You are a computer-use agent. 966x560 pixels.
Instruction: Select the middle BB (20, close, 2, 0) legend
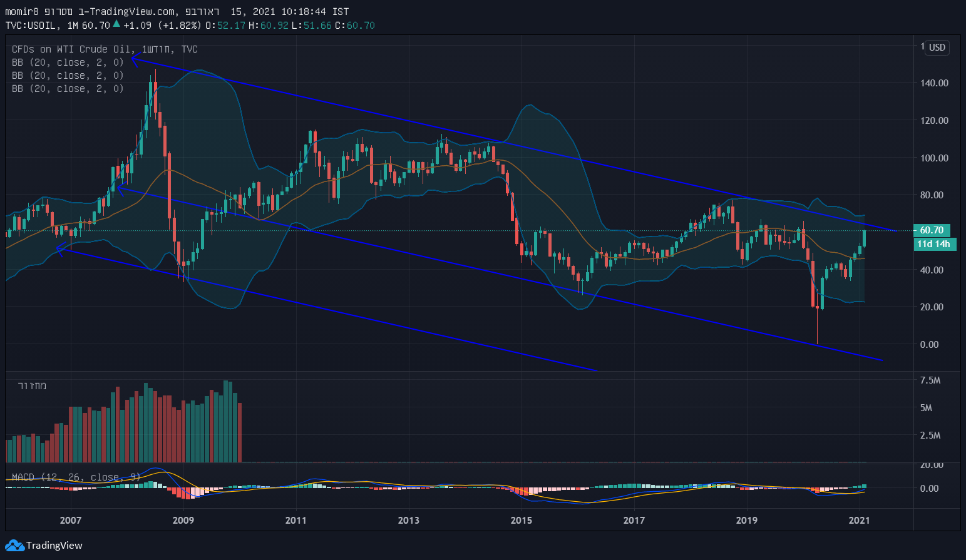tap(68, 76)
